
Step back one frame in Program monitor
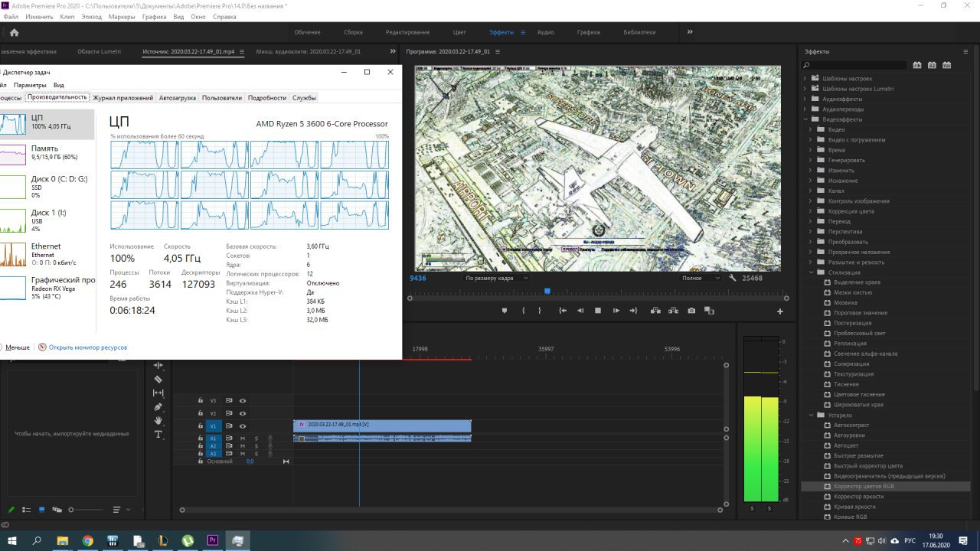coord(580,311)
